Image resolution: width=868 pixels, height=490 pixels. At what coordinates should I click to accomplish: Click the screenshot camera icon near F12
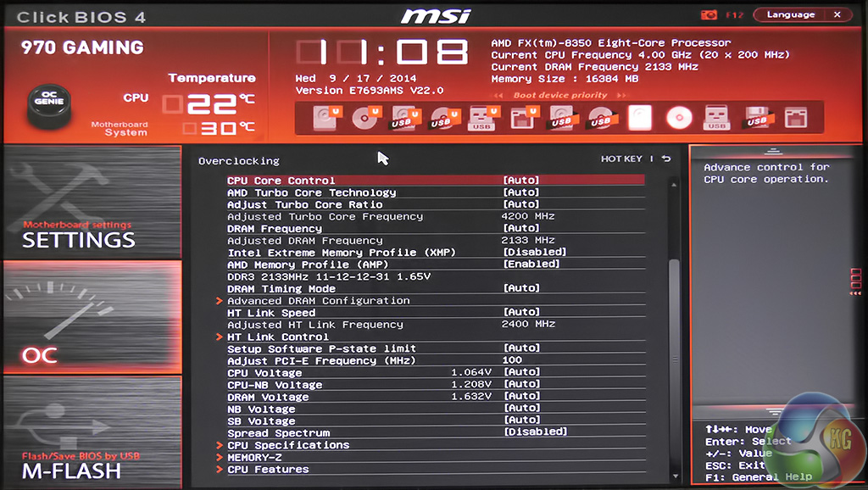tap(709, 15)
